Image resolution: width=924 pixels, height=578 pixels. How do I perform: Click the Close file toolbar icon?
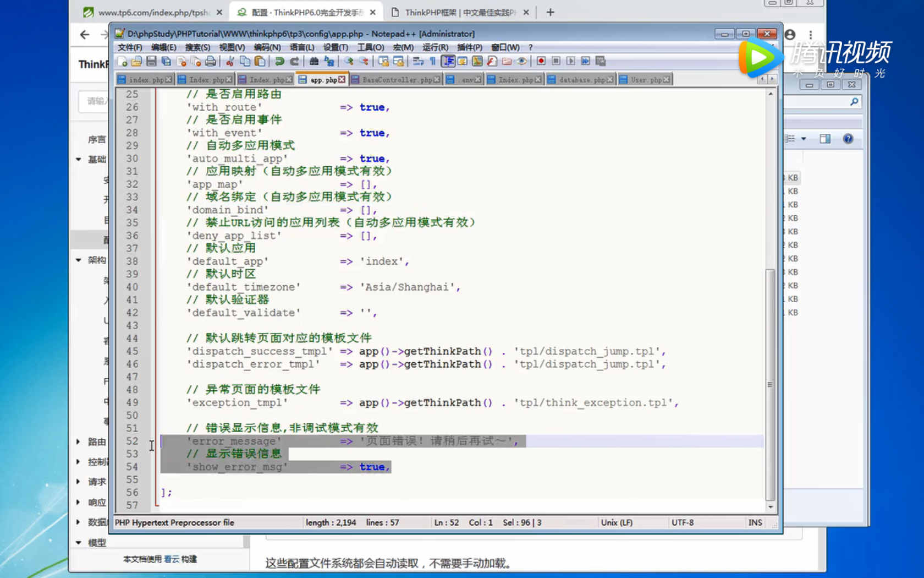181,61
